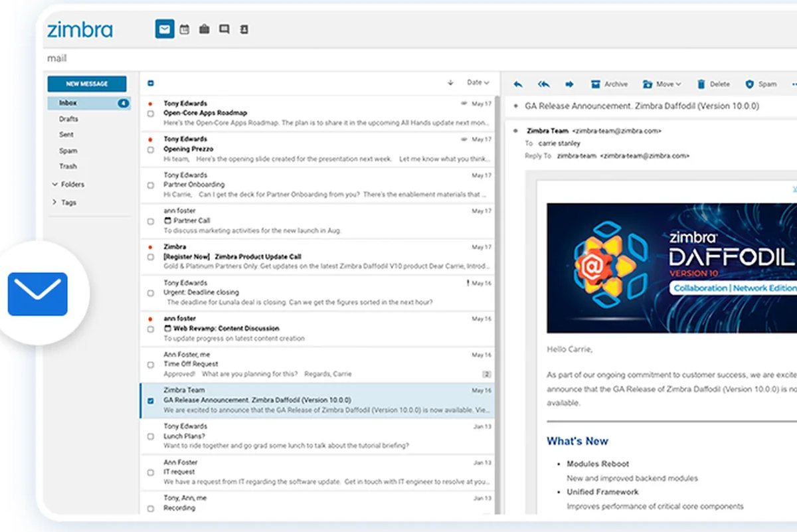This screenshot has width=797, height=532.
Task: Tick the Lunch Plans? message checkbox
Action: [151, 436]
